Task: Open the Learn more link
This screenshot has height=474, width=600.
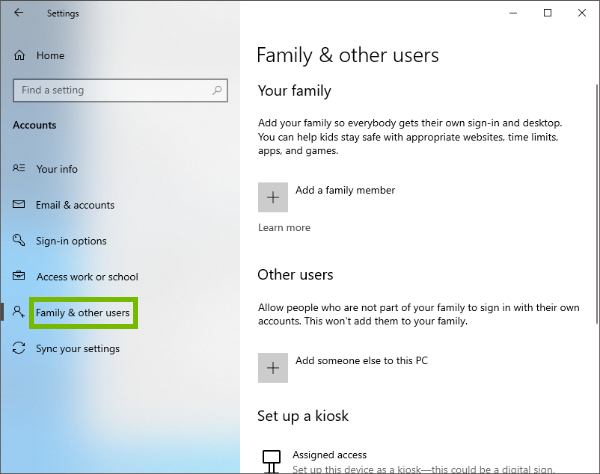Action: (x=284, y=228)
